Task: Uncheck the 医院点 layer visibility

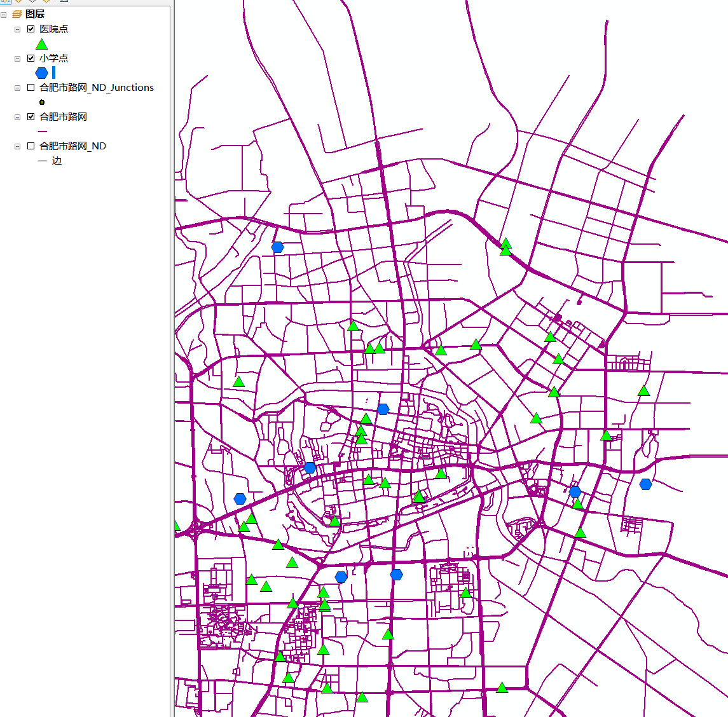Action: click(31, 29)
